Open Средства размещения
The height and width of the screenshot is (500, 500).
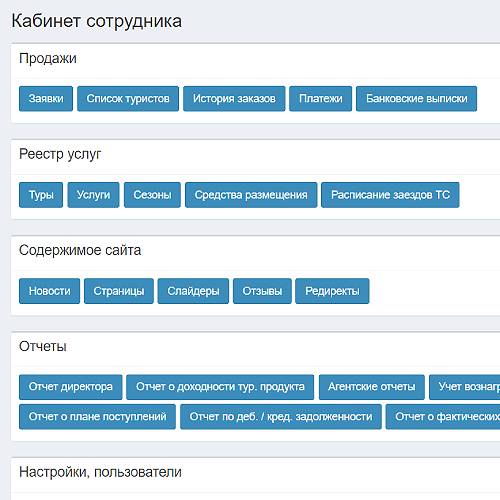click(251, 195)
